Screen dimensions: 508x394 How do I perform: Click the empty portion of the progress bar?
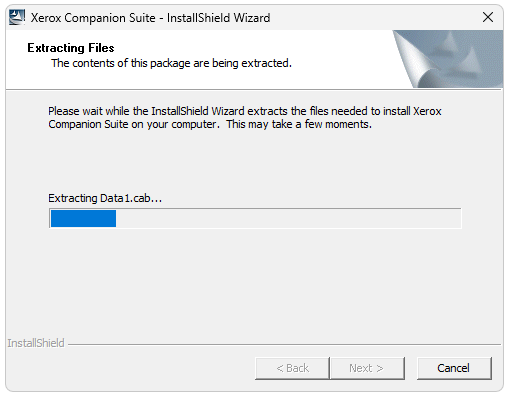pos(288,218)
